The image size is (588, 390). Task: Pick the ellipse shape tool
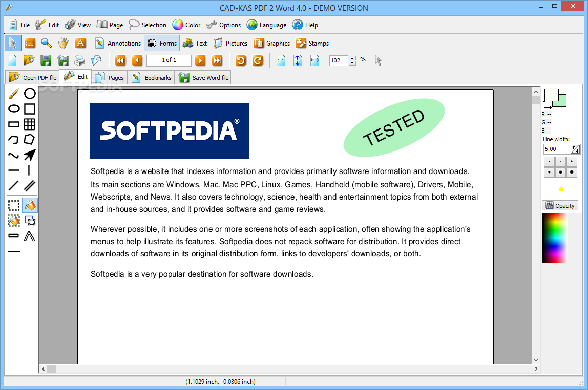(x=14, y=109)
